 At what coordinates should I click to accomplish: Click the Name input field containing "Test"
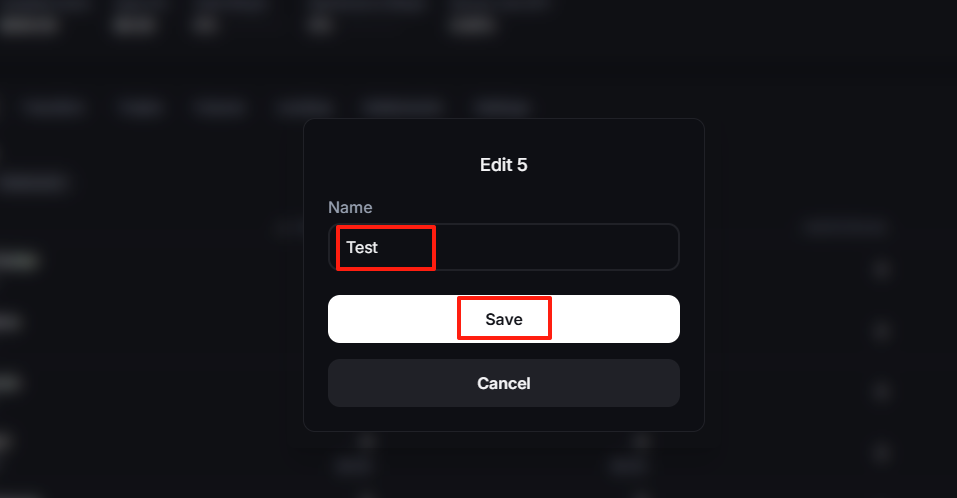click(503, 247)
